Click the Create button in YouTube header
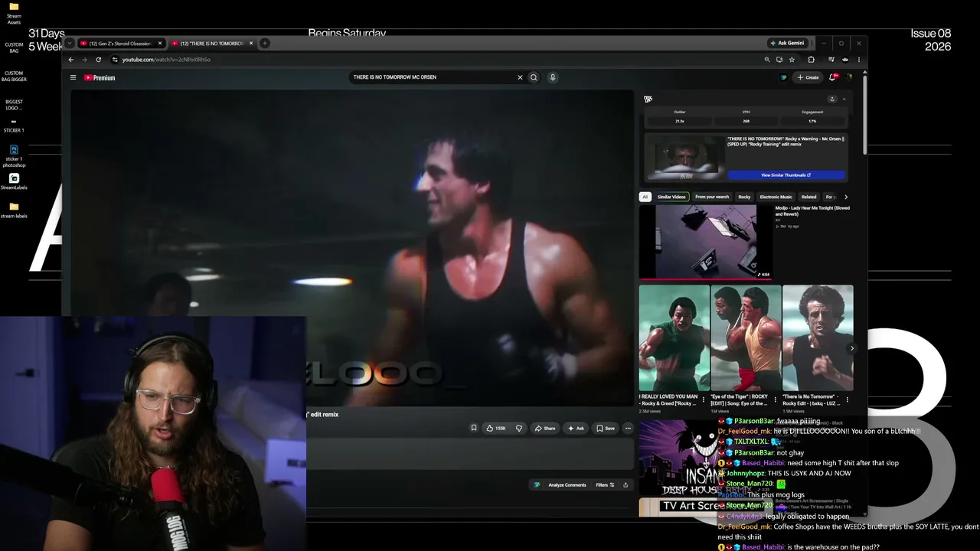Viewport: 980px width, 551px height. point(808,77)
